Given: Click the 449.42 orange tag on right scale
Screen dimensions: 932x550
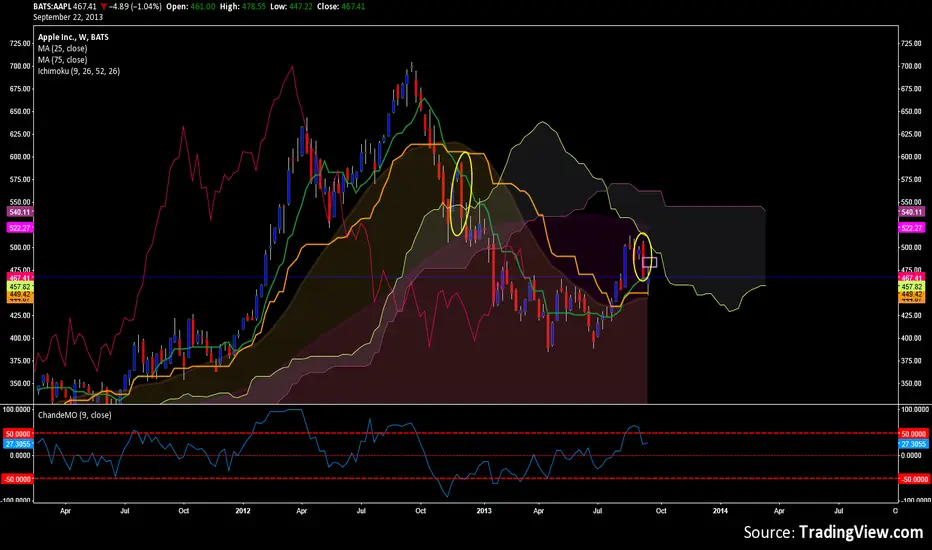Looking at the screenshot, I should [x=912, y=294].
